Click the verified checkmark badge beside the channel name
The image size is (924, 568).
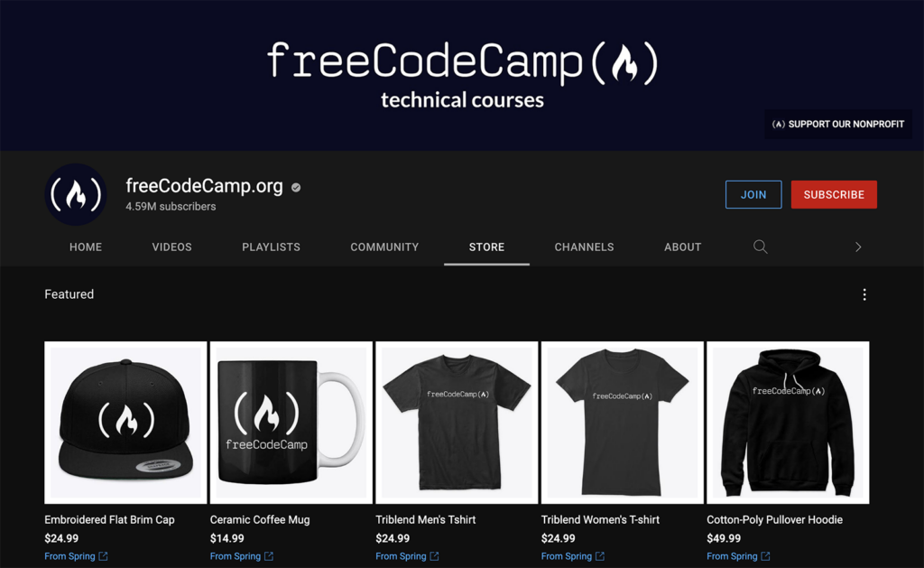(296, 187)
